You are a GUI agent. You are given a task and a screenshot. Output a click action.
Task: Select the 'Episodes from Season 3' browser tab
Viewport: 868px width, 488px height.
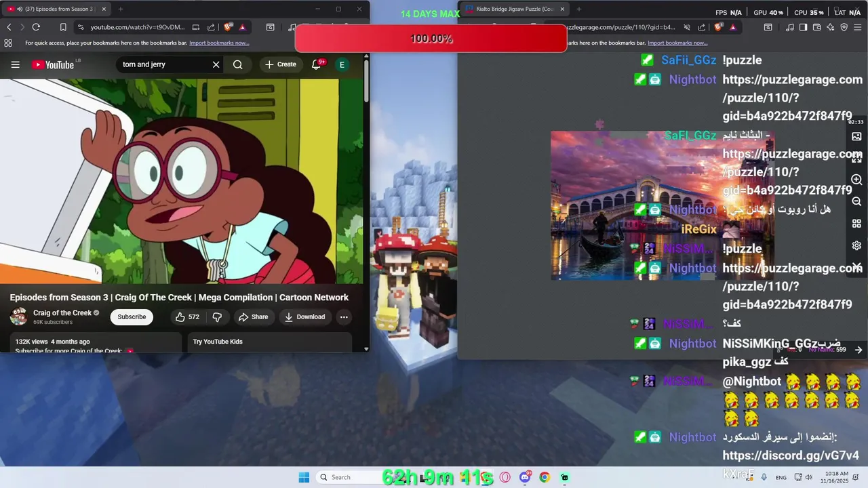point(57,9)
